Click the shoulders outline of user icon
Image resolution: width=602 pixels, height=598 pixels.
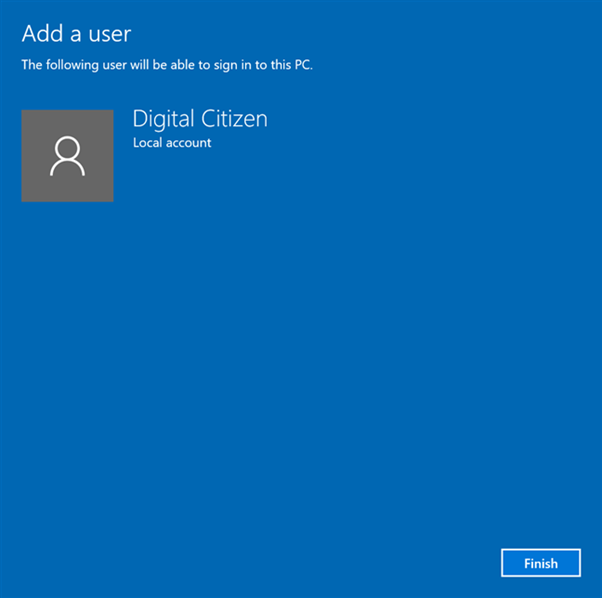coord(67,168)
